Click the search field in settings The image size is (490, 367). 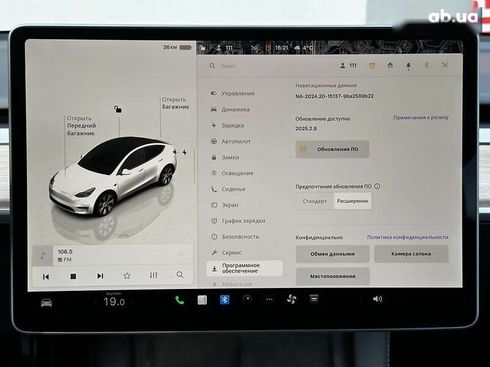267,66
